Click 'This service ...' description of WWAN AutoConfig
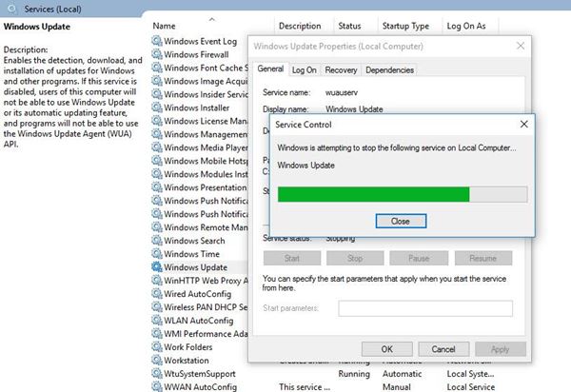This screenshot has width=571, height=392. click(305, 387)
